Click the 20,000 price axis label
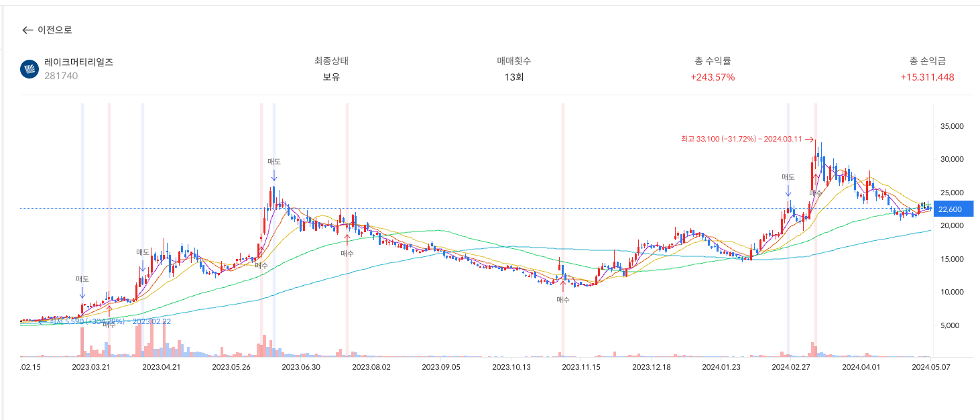Image resolution: width=980 pixels, height=420 pixels. coord(952,226)
